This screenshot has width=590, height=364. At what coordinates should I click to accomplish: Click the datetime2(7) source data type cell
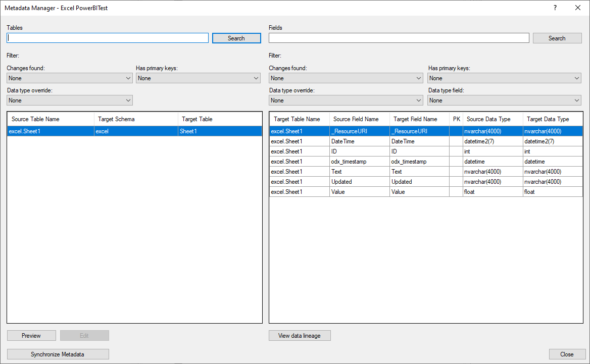pyautogui.click(x=493, y=141)
